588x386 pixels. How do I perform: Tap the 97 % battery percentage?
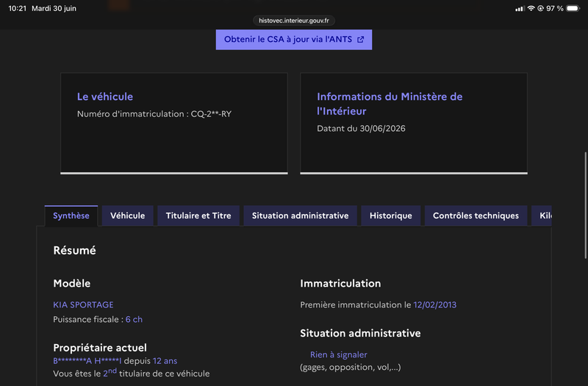click(555, 8)
